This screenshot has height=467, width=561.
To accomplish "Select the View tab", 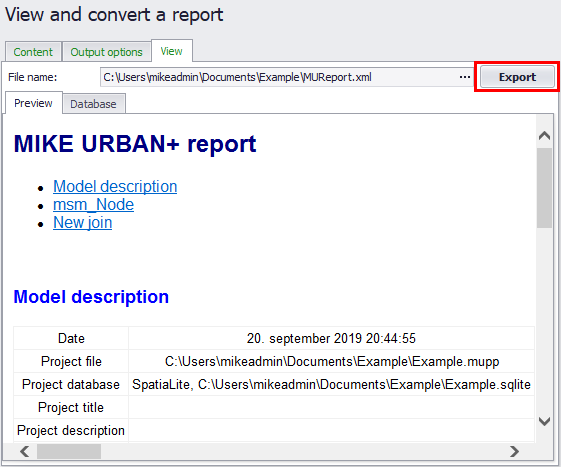I will pyautogui.click(x=172, y=51).
